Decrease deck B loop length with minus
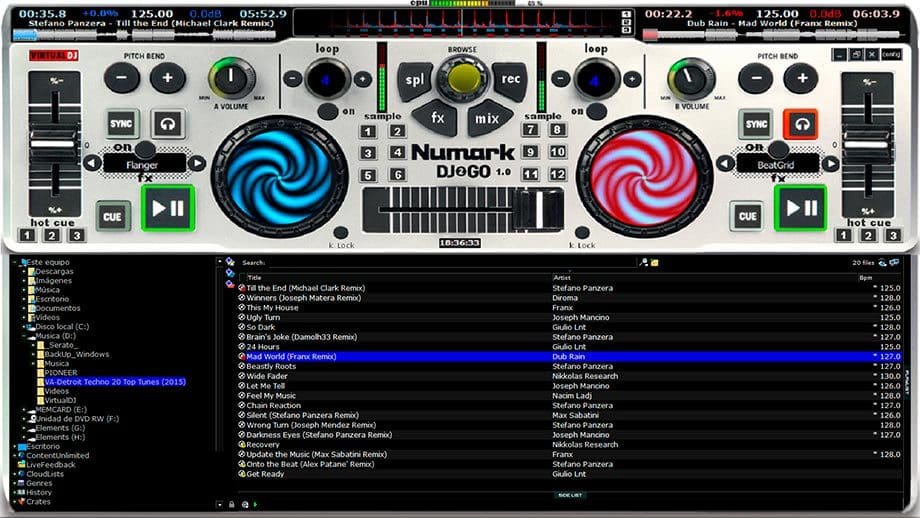This screenshot has height=518, width=920. 562,78
